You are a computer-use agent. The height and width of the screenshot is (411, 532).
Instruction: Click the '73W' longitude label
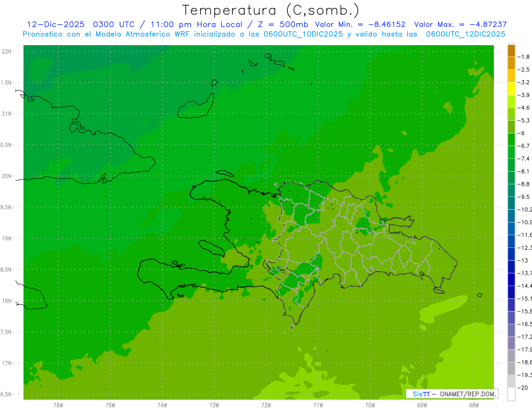(x=214, y=405)
